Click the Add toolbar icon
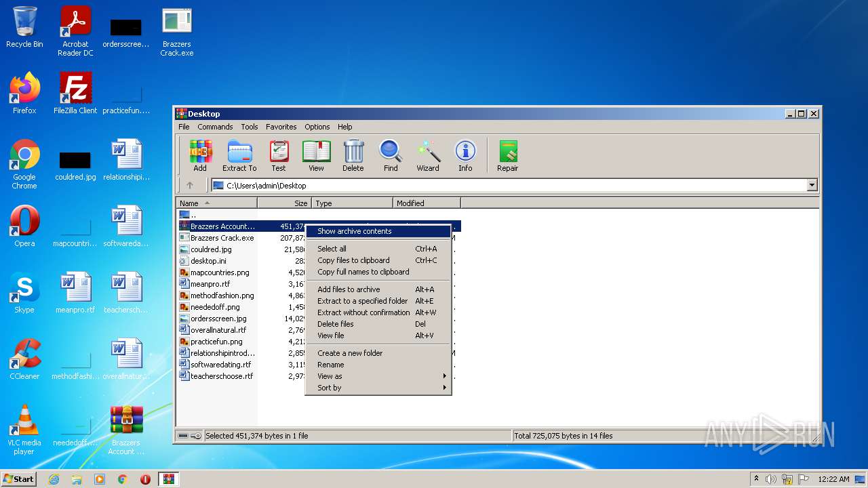The height and width of the screenshot is (488, 868). (x=200, y=156)
